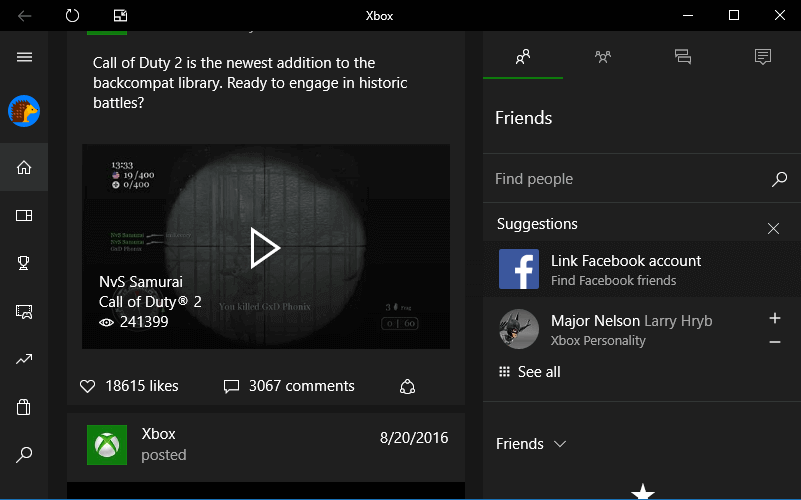Screen dimensions: 801x500
Task: Switch to the Friends tab icon
Action: pyautogui.click(x=523, y=56)
